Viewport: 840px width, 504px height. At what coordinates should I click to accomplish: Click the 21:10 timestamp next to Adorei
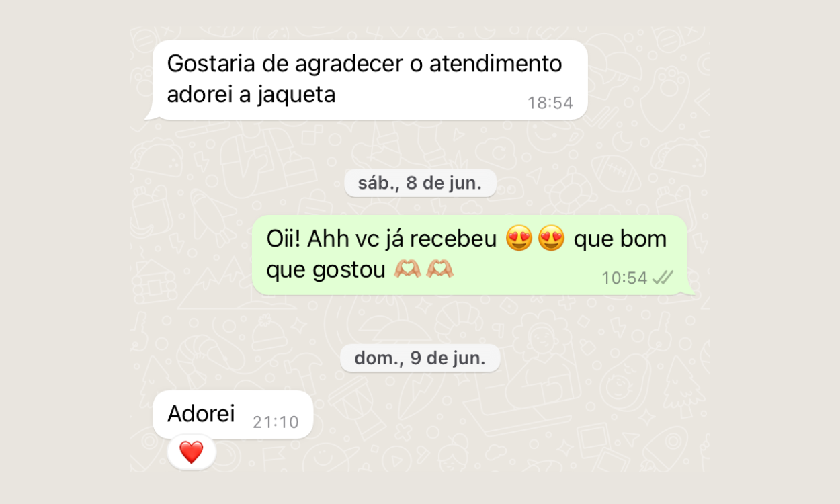[276, 422]
